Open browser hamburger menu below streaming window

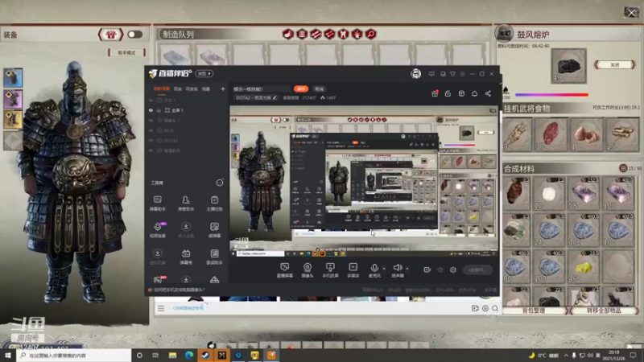(x=161, y=308)
